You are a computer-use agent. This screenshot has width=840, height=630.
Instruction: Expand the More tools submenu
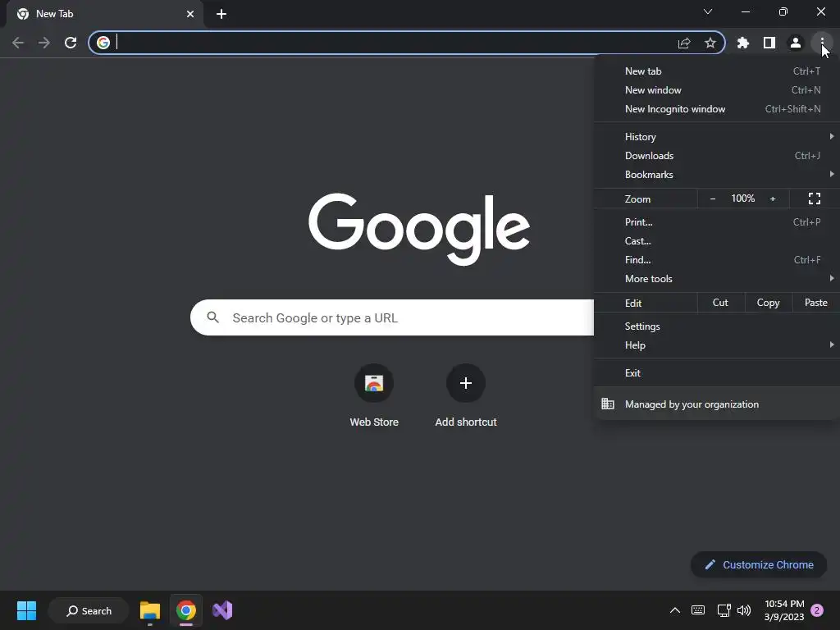point(717,279)
